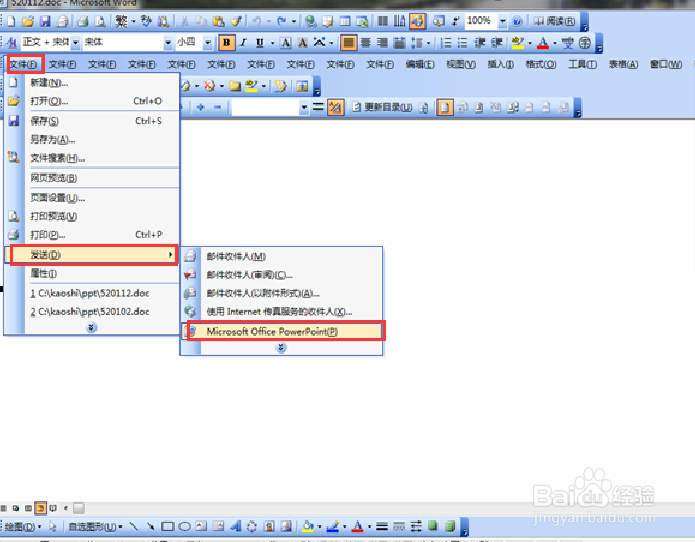The width and height of the screenshot is (695, 542).
Task: Click the Insert Excel worksheet icon
Action: click(363, 21)
